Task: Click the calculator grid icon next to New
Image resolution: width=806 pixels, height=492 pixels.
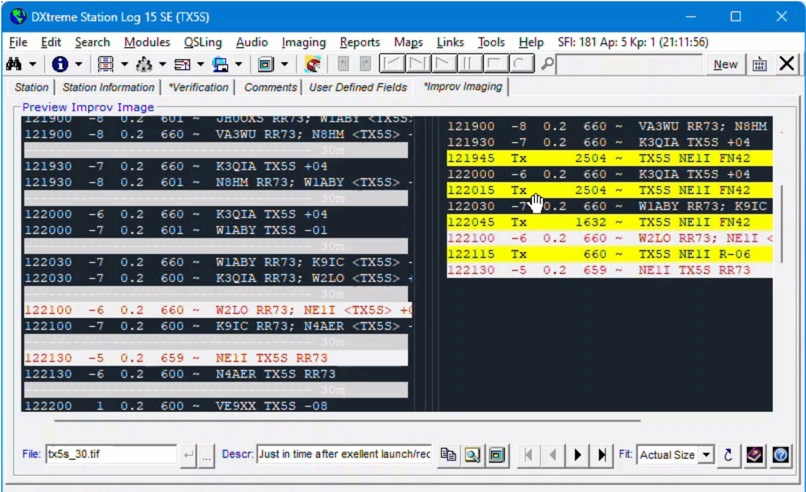Action: 760,64
